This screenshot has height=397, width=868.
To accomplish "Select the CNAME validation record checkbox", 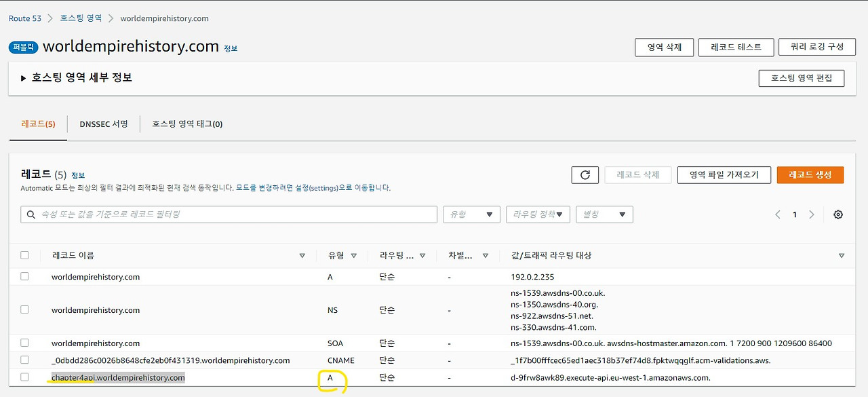I will 25,360.
